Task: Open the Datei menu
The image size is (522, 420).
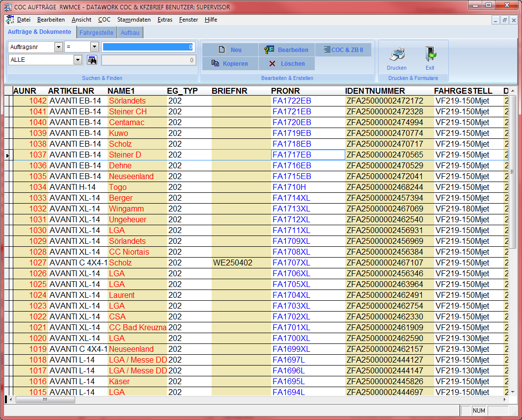Action: pos(24,20)
